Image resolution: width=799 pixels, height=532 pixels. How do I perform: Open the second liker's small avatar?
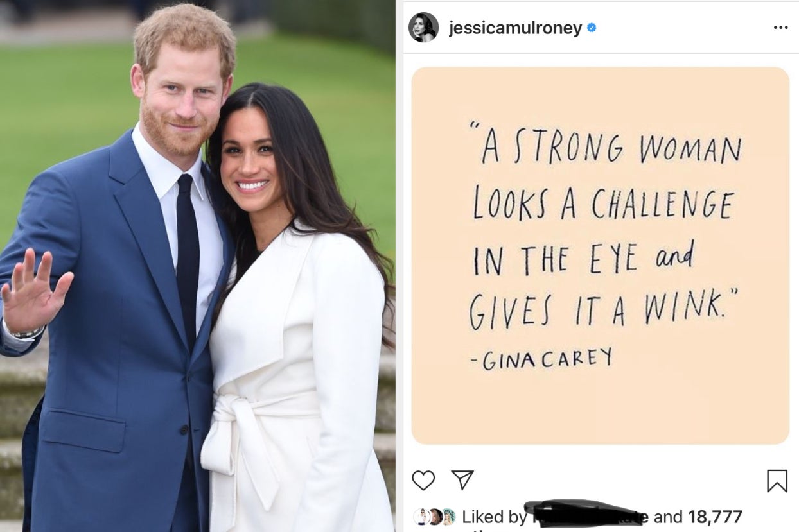435,517
